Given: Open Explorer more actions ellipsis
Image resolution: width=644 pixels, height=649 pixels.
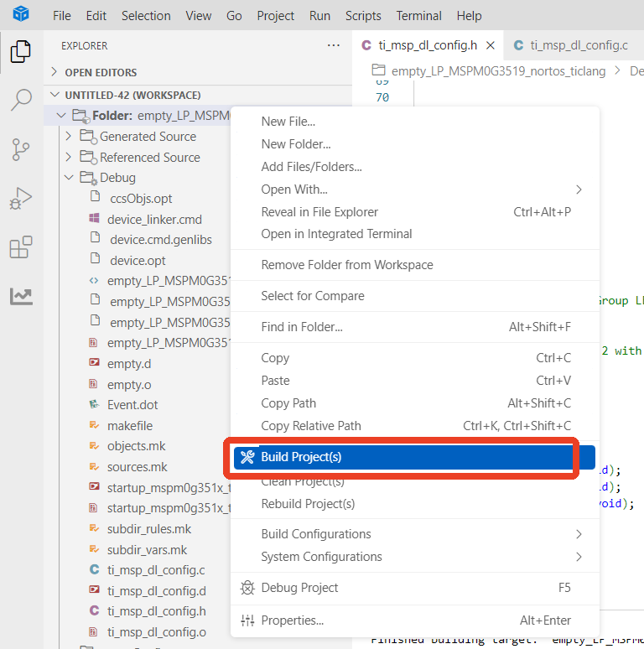Looking at the screenshot, I should 333,45.
